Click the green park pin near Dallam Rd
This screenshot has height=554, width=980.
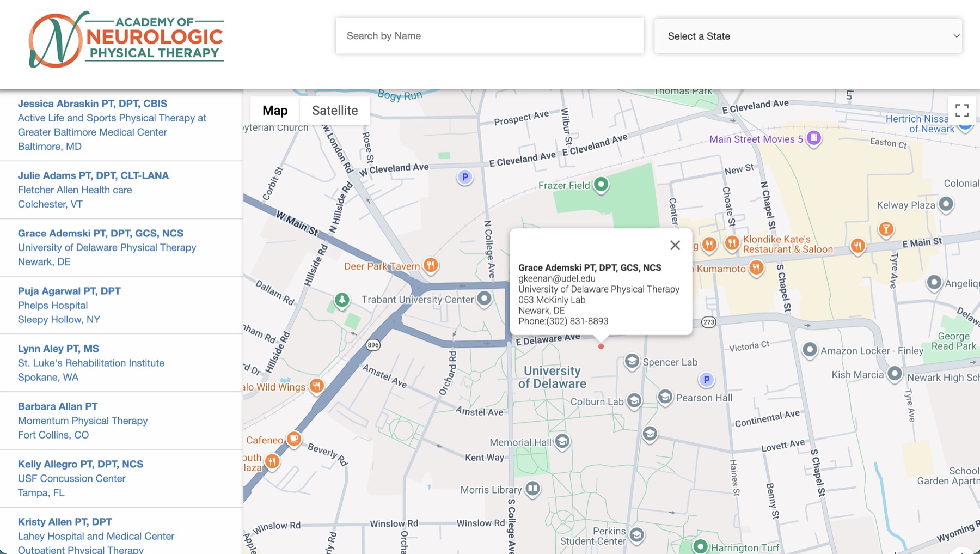[342, 300]
